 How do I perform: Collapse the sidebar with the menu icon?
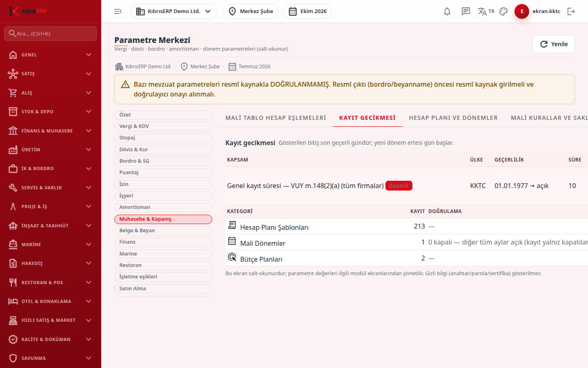click(118, 11)
